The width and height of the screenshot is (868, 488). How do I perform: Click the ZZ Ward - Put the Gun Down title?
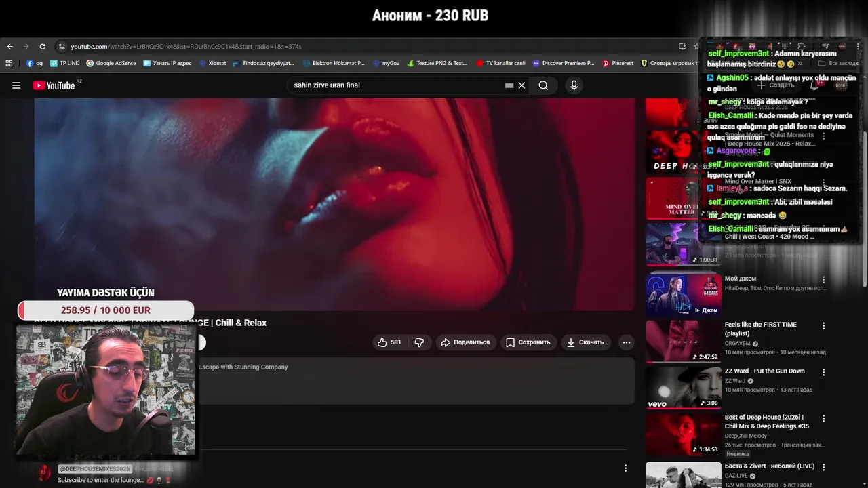pos(764,371)
